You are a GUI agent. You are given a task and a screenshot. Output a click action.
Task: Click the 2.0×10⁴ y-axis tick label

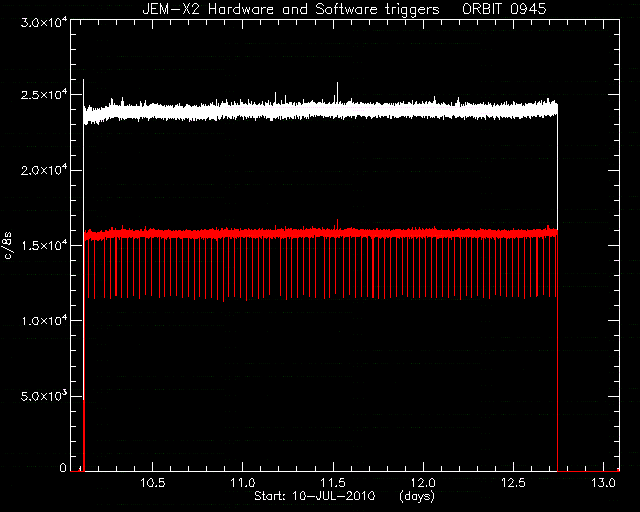(44, 170)
